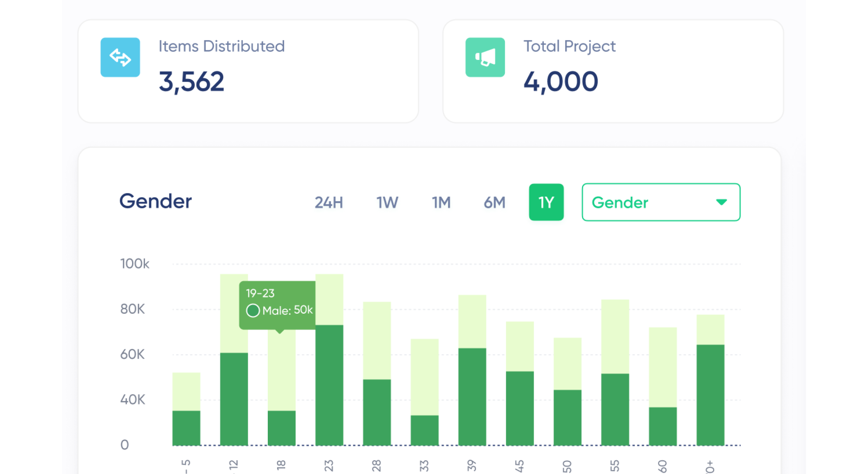Click the light green segment above label 33
Viewport: 868px width, 474px height.
pyautogui.click(x=424, y=377)
